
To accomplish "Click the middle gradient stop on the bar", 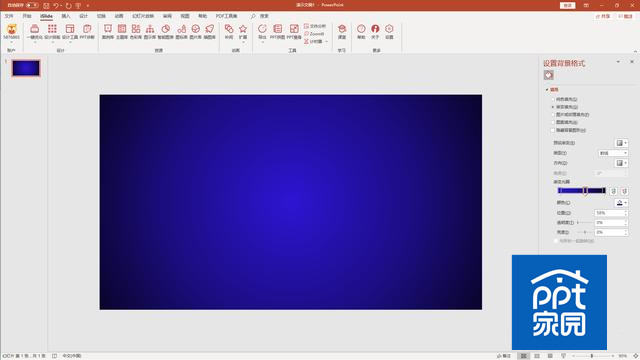I will [x=585, y=191].
